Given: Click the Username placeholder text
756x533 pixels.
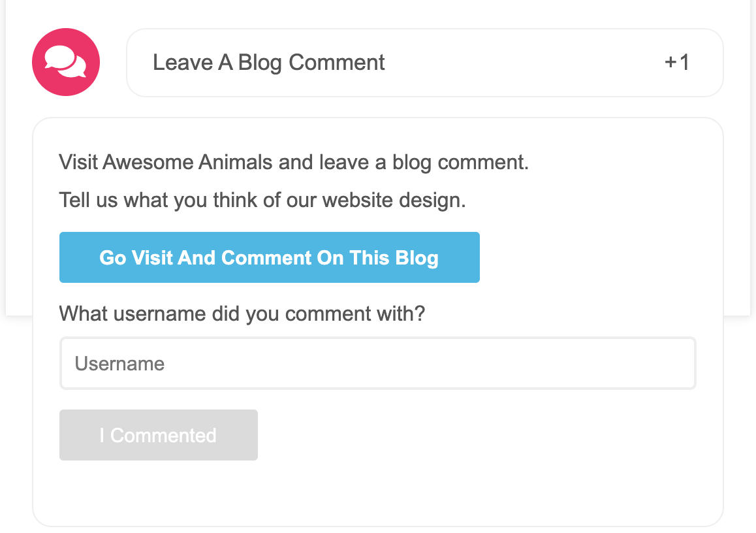Looking at the screenshot, I should click(119, 363).
